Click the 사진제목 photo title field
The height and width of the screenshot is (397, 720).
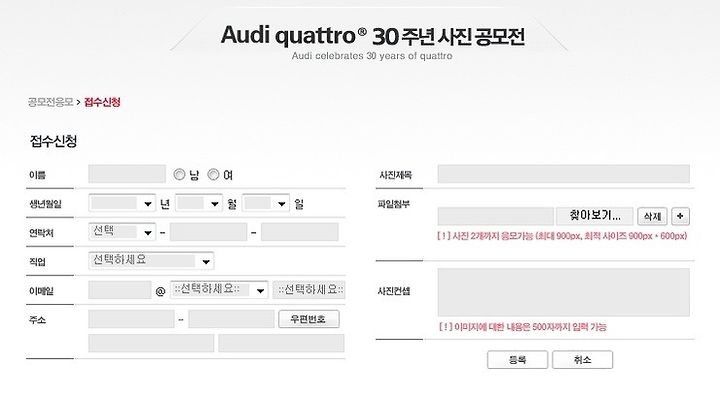(563, 174)
